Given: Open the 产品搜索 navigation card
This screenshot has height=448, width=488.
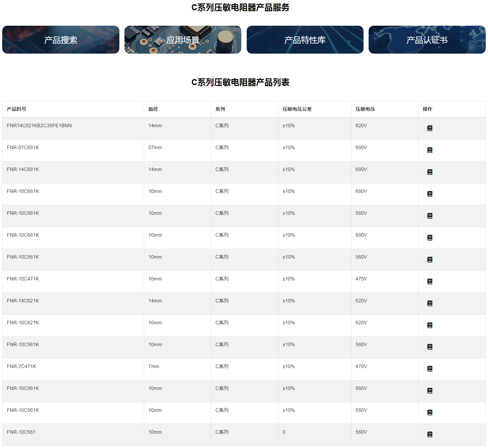Looking at the screenshot, I should click(x=61, y=40).
